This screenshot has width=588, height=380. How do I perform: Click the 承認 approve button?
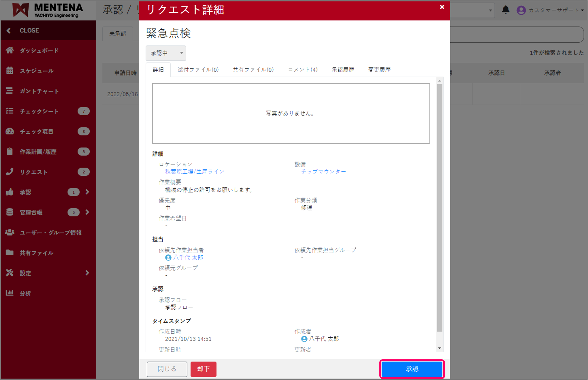click(412, 369)
